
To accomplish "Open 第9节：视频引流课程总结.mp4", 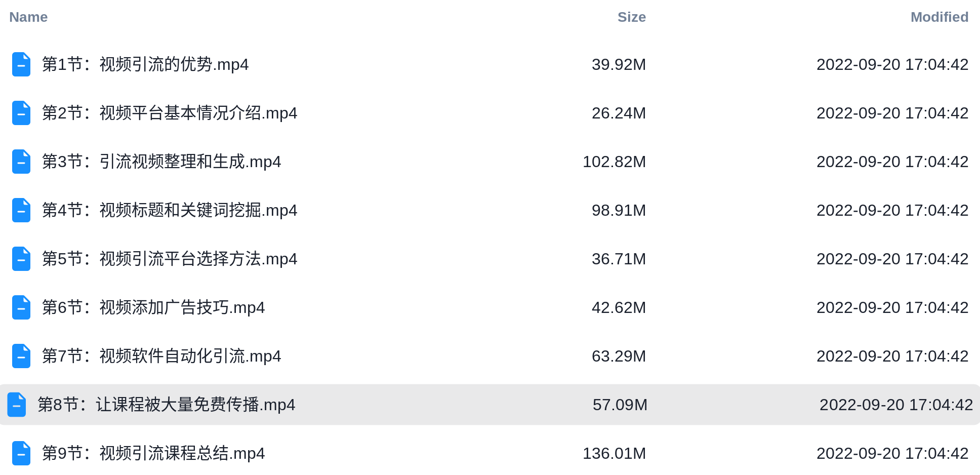I will click(153, 453).
